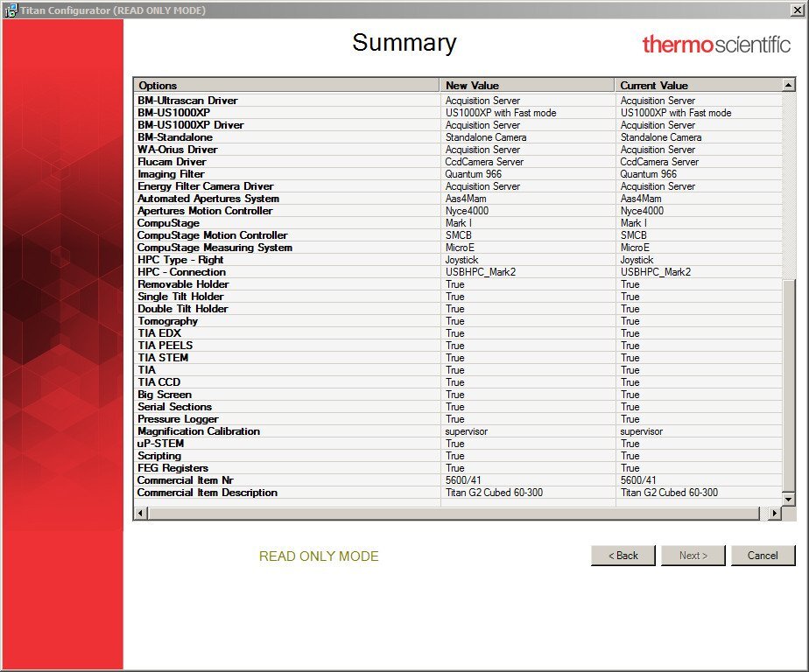Image resolution: width=809 pixels, height=672 pixels.
Task: Click the Thermo Scientific logo
Action: tap(716, 45)
